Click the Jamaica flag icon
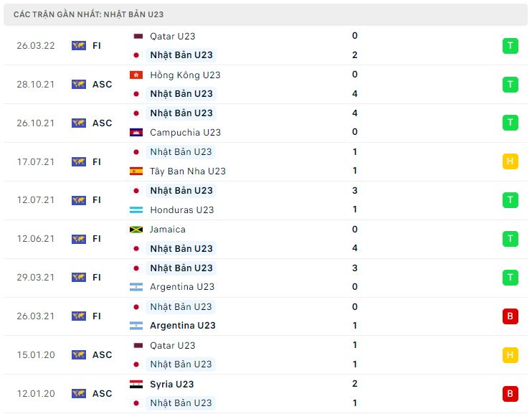 click(136, 230)
